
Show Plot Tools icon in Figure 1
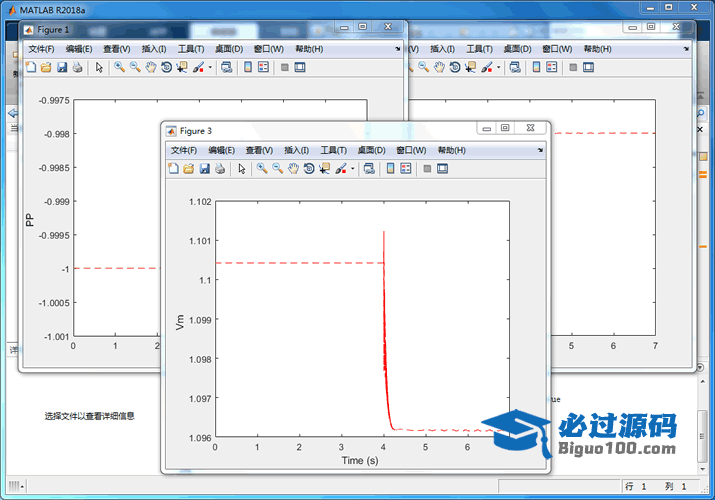pos(300,67)
